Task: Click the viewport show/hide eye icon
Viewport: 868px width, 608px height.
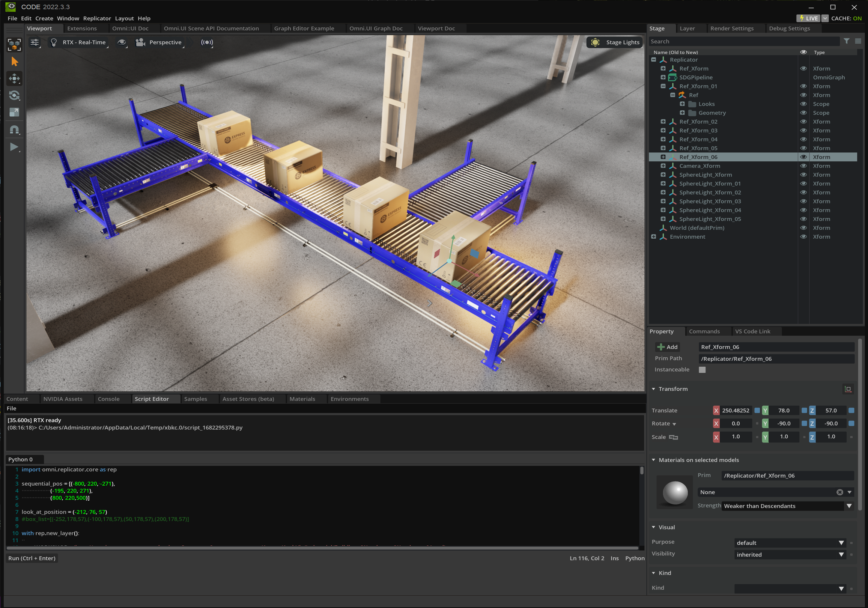Action: (121, 42)
